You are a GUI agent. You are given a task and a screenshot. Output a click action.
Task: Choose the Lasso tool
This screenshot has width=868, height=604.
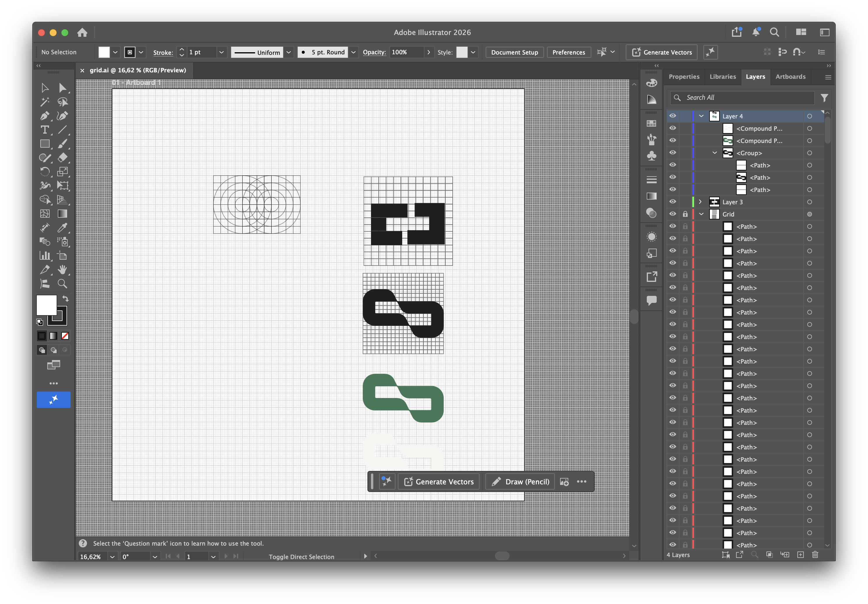click(x=62, y=102)
